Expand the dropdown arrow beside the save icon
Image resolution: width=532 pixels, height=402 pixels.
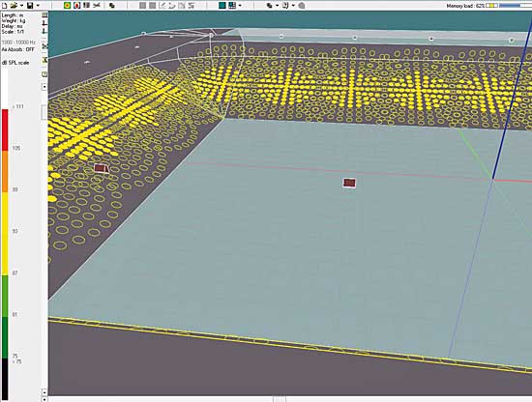pos(38,6)
